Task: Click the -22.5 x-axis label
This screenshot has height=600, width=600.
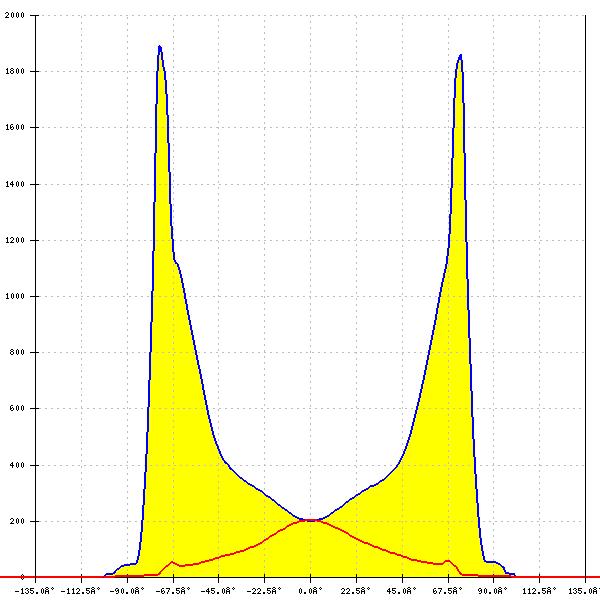Action: point(264,591)
